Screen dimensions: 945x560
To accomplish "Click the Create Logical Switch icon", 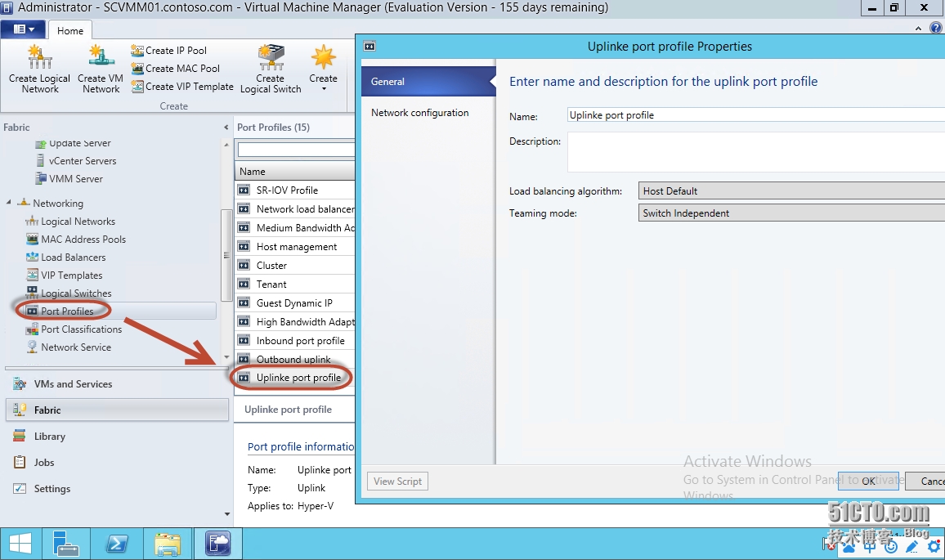I will (x=271, y=57).
